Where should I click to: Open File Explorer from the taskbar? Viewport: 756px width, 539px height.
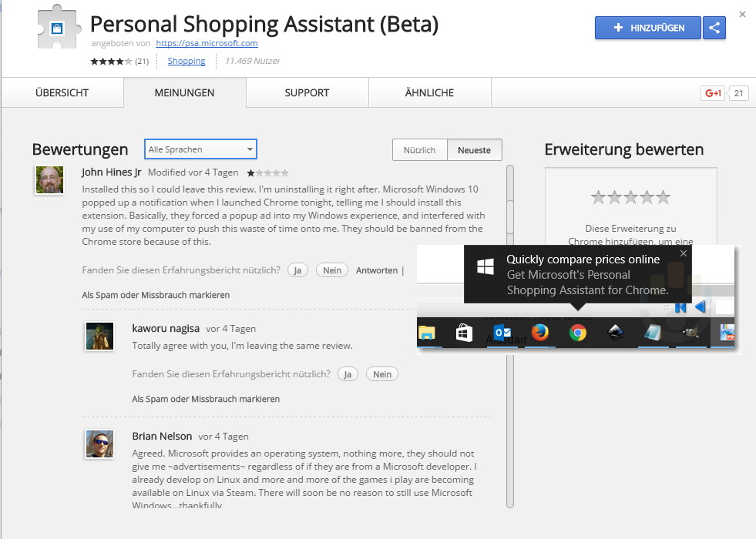427,333
